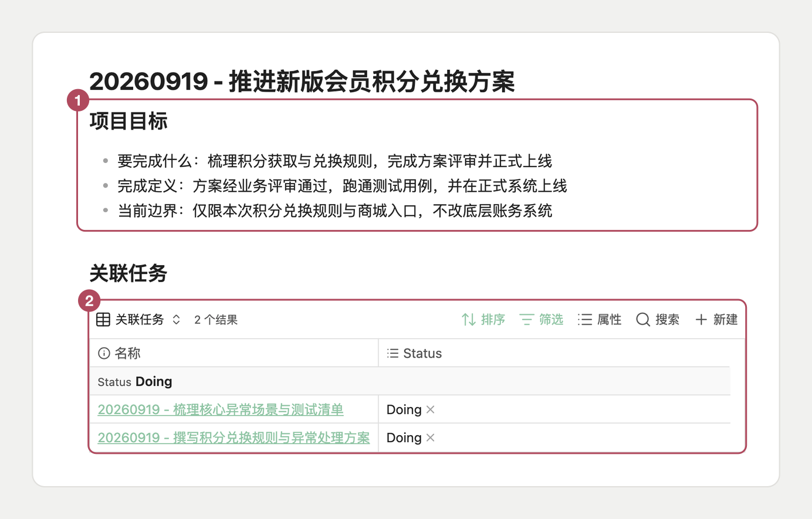Click the 排序 sort arrows icon

[x=469, y=320]
